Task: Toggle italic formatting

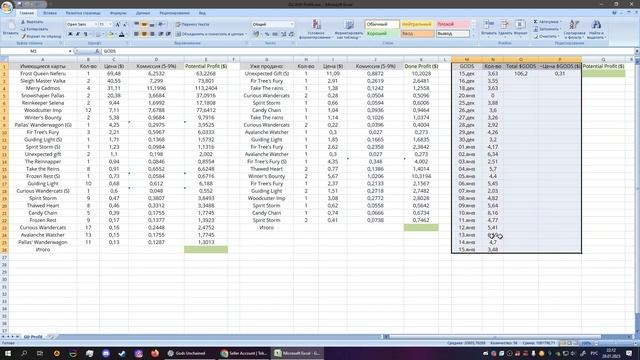Action: (78, 34)
